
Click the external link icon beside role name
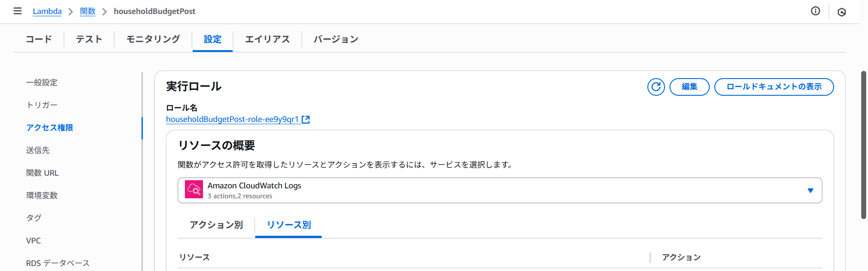point(306,120)
